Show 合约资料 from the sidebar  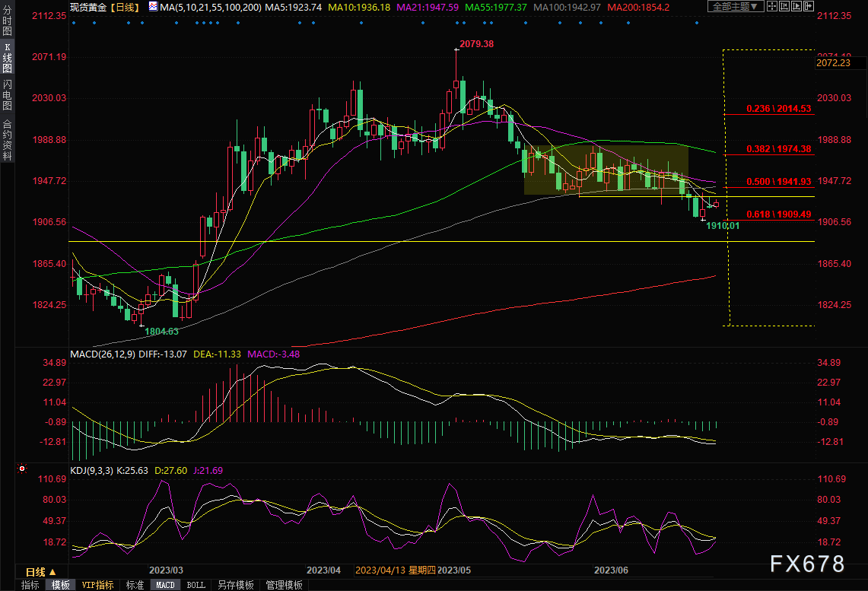pyautogui.click(x=7, y=140)
